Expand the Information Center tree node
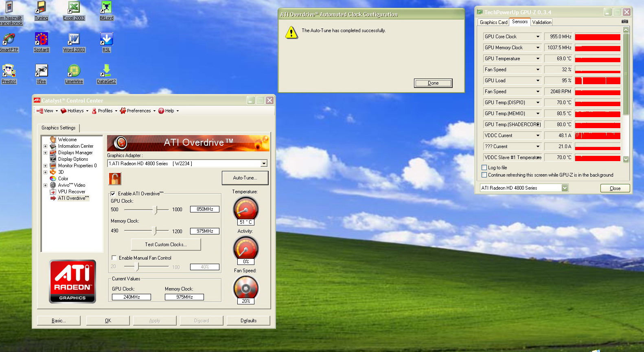The image size is (644, 352). tap(46, 146)
